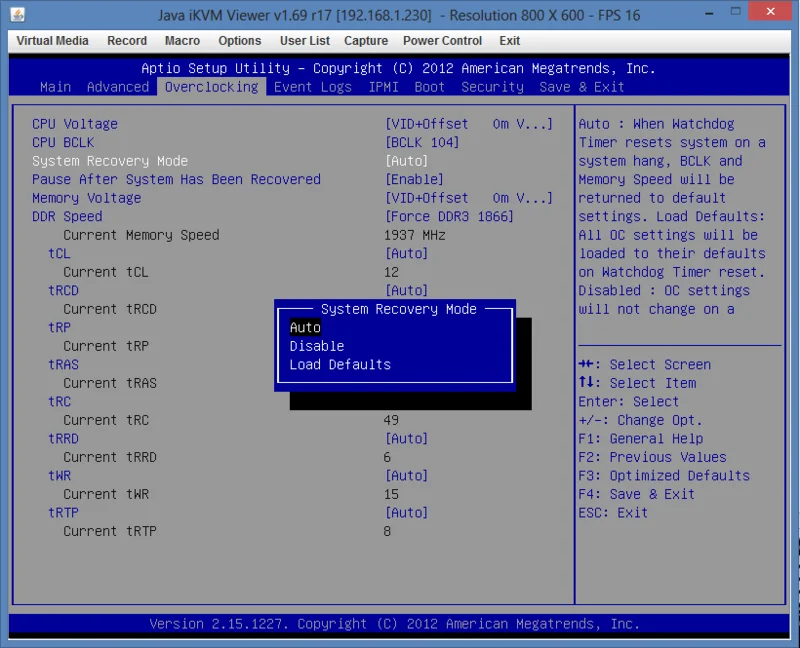Choose Auto in System Recovery Mode popup

click(305, 328)
